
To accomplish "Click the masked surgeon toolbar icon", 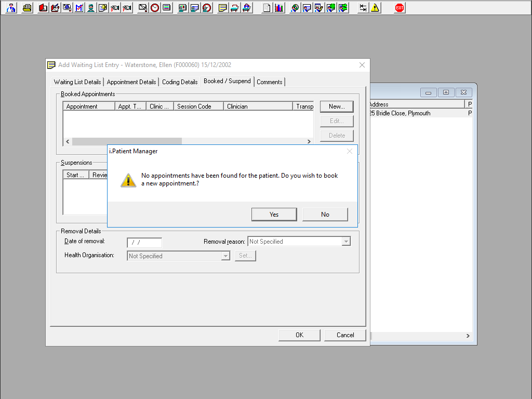I will pos(91,7).
